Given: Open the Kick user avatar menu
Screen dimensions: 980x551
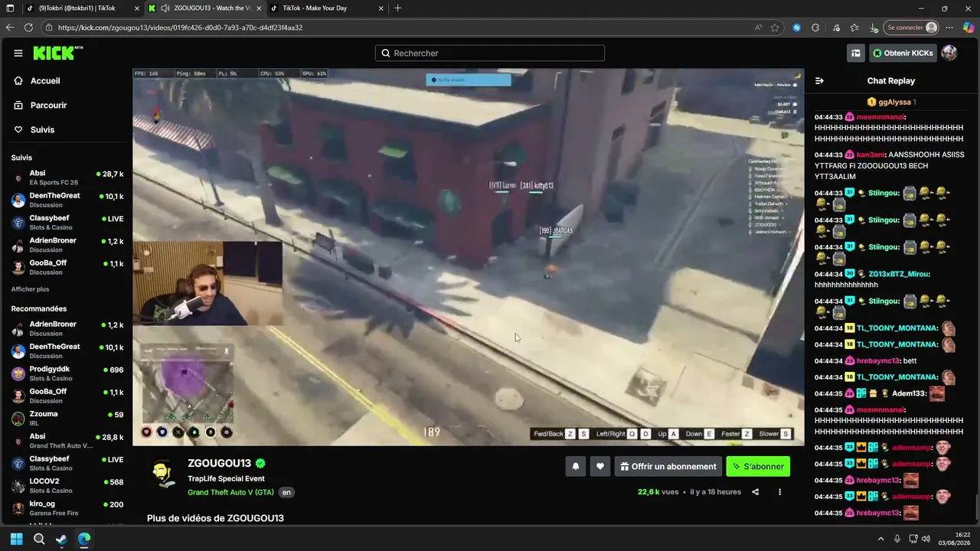Looking at the screenshot, I should point(949,53).
